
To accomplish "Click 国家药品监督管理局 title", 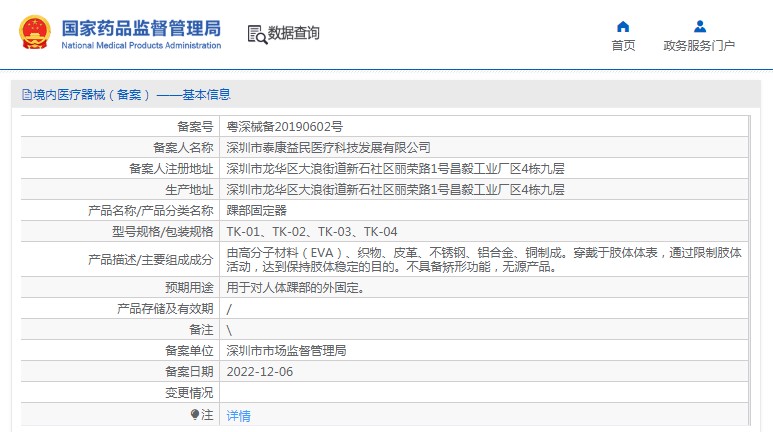I will [141, 29].
